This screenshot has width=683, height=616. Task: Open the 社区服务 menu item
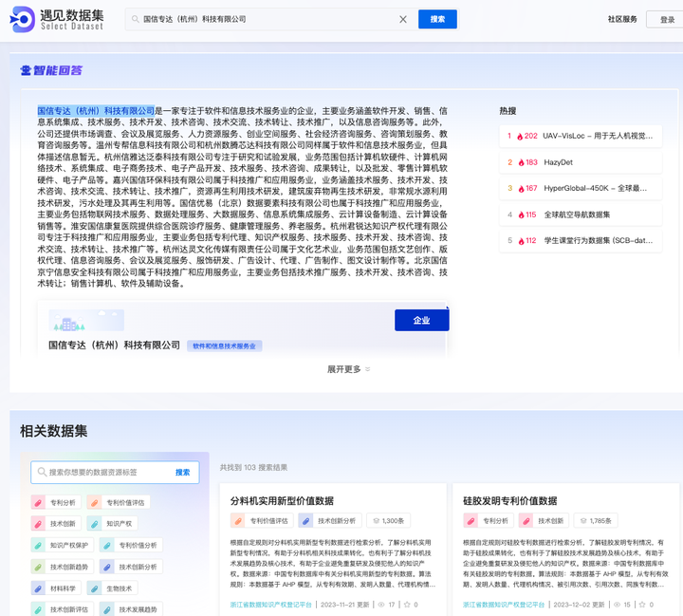(622, 19)
